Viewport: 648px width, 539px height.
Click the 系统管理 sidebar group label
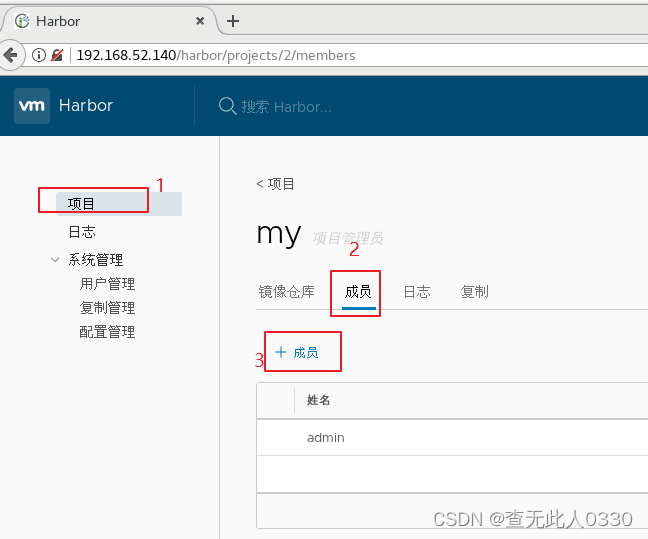pyautogui.click(x=95, y=260)
